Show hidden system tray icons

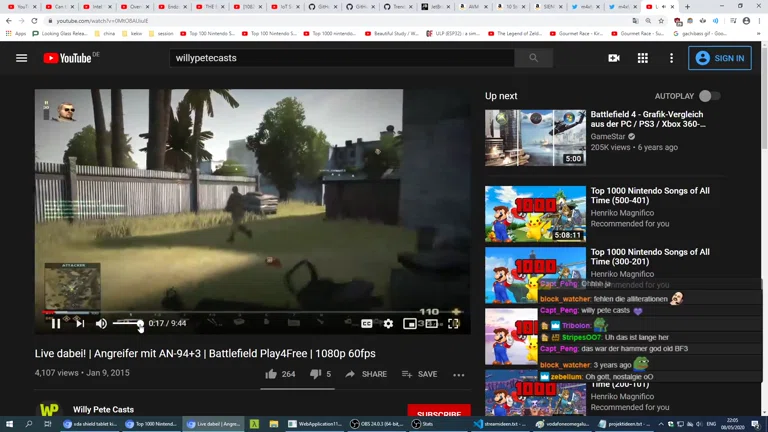tap(661, 424)
